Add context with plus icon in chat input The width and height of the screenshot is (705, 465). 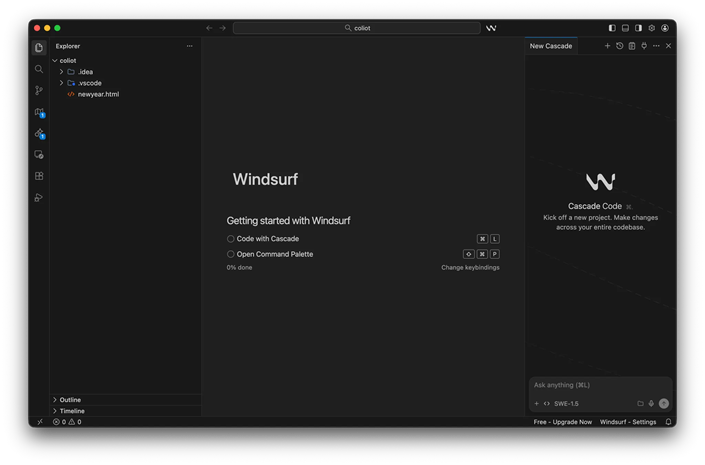(536, 403)
